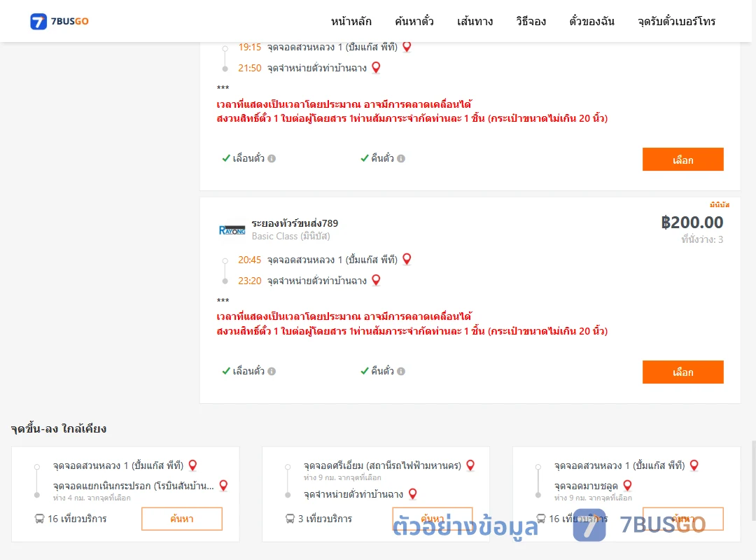Open the 7BUSGO logo in the header
Image resolution: width=756 pixels, height=560 pixels.
[x=59, y=21]
